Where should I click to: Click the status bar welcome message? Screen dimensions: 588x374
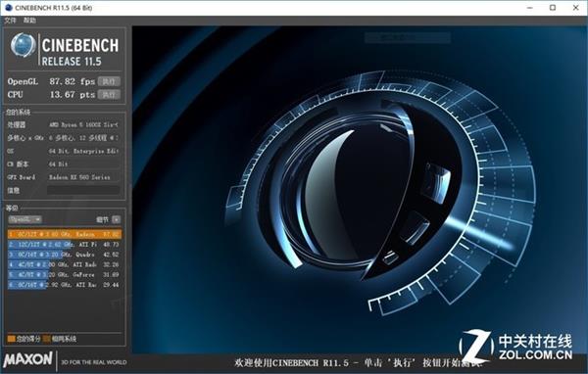click(x=358, y=363)
